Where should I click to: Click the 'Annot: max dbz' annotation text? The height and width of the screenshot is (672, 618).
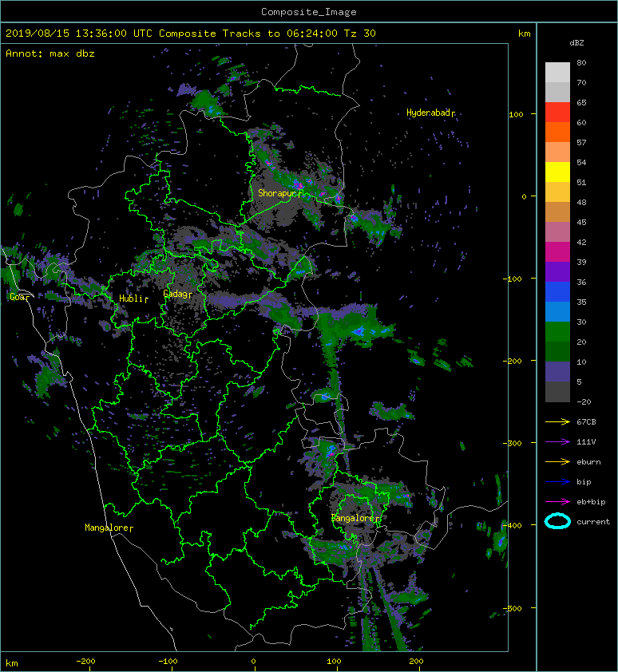coord(50,53)
